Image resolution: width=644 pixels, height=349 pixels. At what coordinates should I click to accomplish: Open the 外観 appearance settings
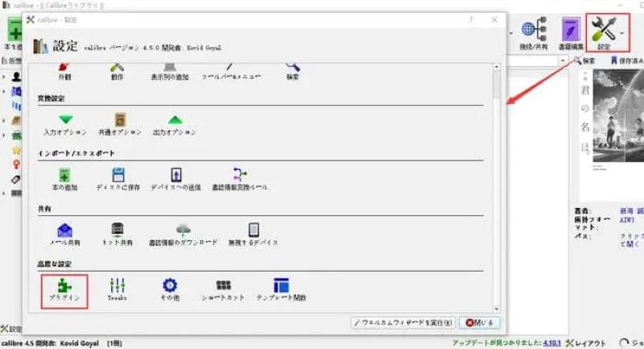tap(64, 71)
